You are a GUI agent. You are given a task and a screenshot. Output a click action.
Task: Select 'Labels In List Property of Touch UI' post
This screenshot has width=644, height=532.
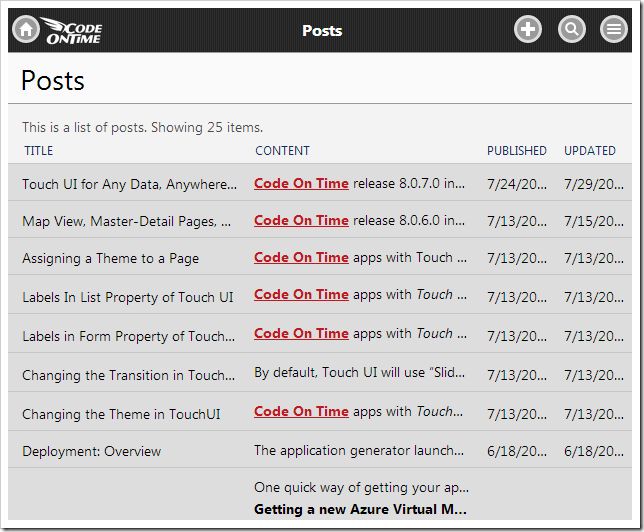(x=128, y=297)
